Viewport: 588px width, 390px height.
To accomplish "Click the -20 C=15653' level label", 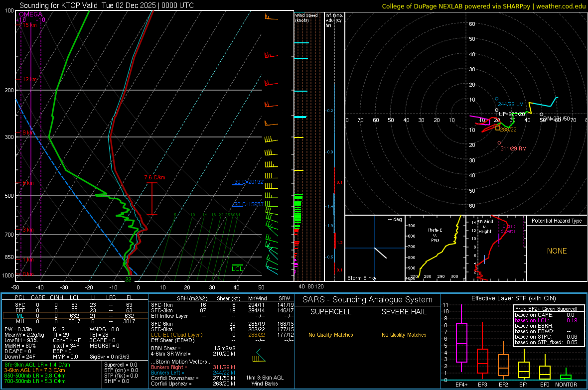I will (x=248, y=204).
